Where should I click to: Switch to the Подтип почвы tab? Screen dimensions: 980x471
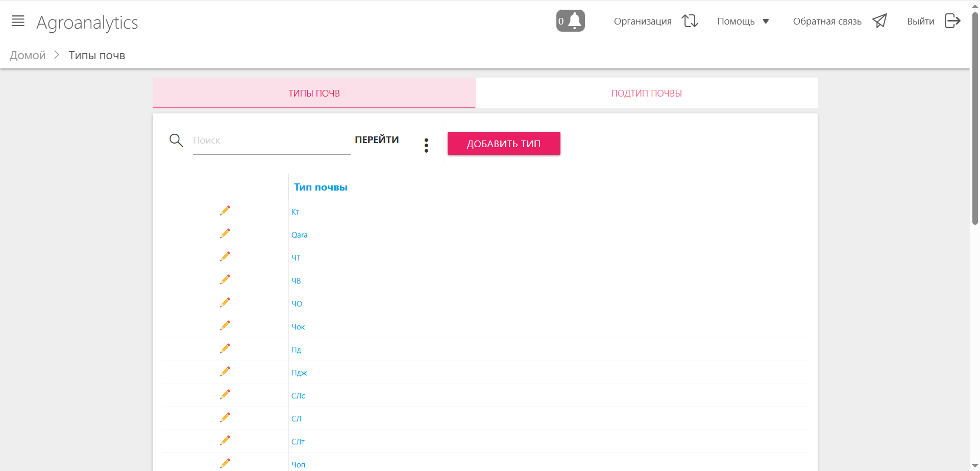pos(646,93)
